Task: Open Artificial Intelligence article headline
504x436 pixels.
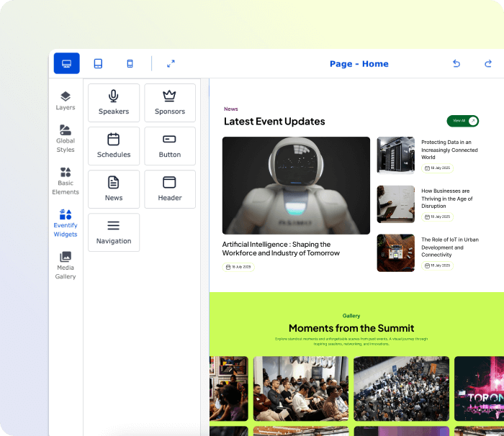Action: (x=281, y=249)
